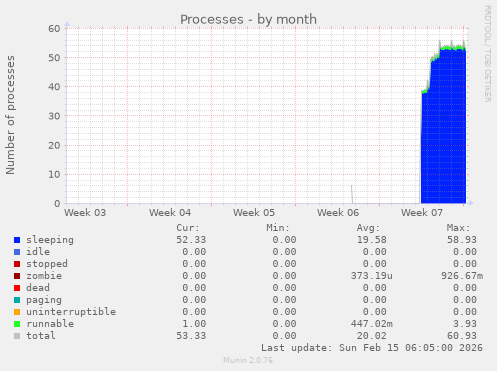This screenshot has width=497, height=371.
Task: Click the 'Max:' column header
Action: point(458,228)
